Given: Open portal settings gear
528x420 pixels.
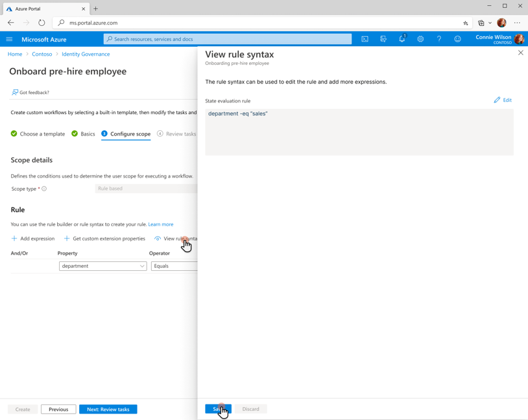Looking at the screenshot, I should (420, 39).
